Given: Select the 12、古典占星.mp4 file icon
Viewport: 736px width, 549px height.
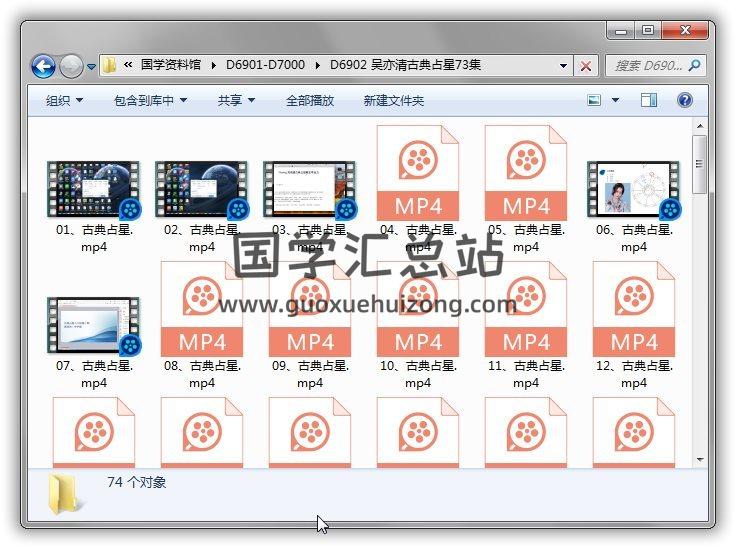Looking at the screenshot, I should pyautogui.click(x=634, y=309).
